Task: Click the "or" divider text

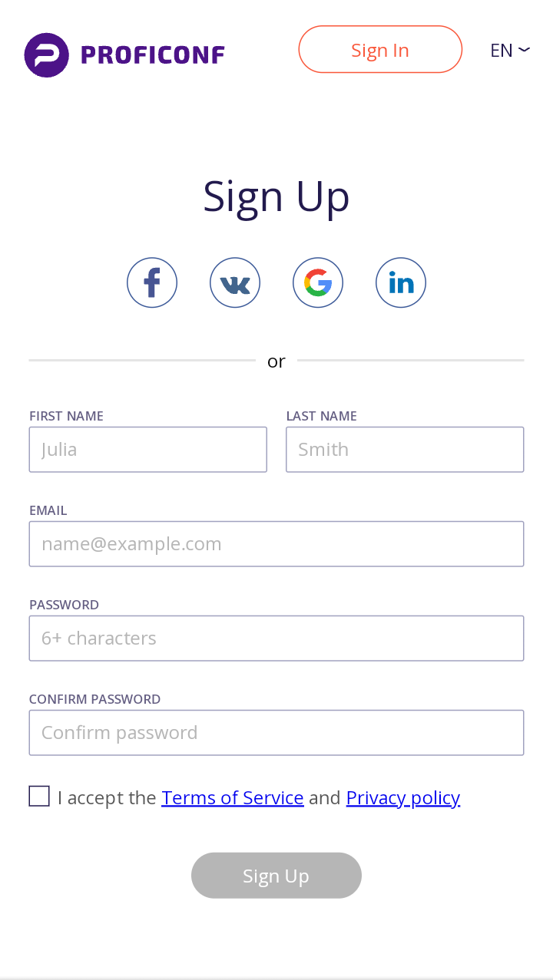Action: (276, 361)
